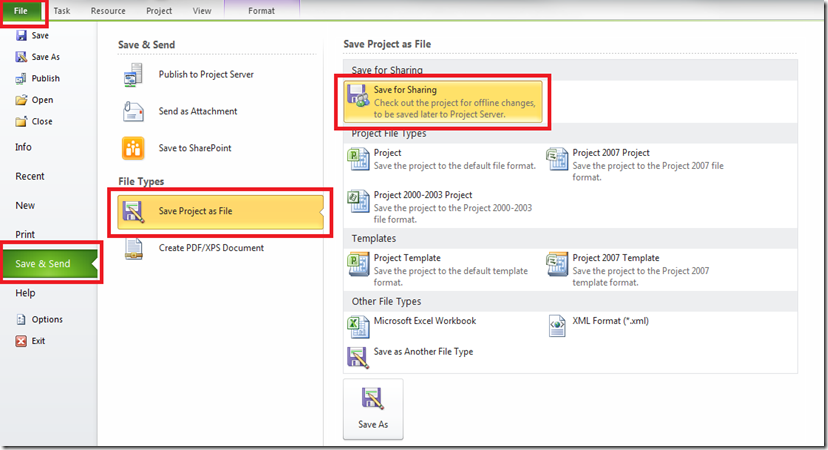The image size is (828, 450).
Task: Click the orange Save to SharePoint icon
Action: [133, 148]
